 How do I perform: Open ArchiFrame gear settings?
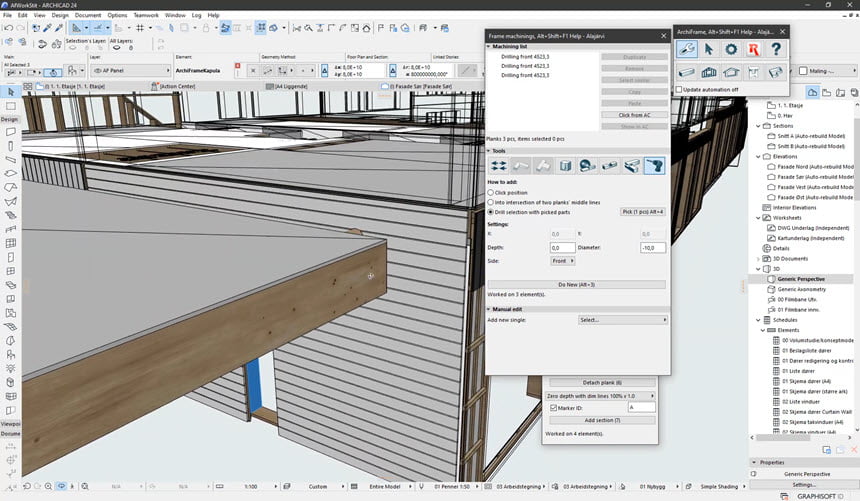(731, 49)
